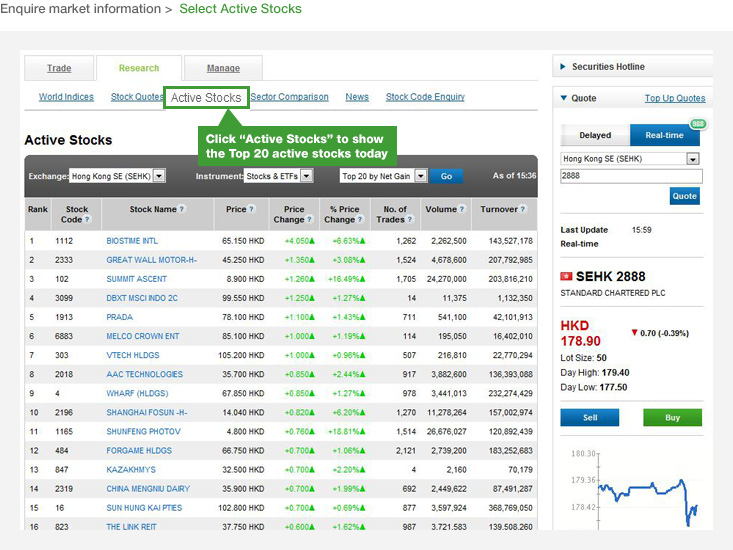
Task: Click the SEHK 2888 price chart
Action: [x=636, y=489]
